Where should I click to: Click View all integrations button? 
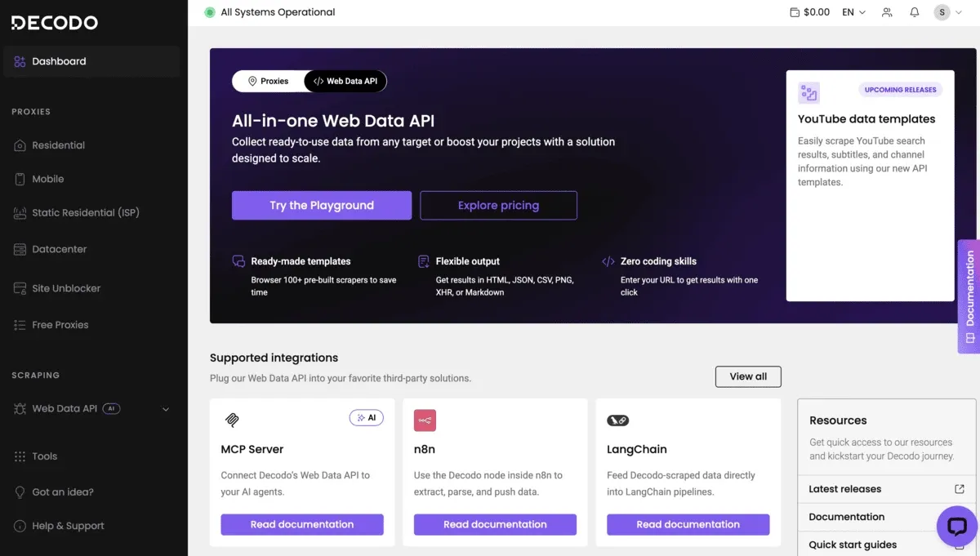coord(748,376)
